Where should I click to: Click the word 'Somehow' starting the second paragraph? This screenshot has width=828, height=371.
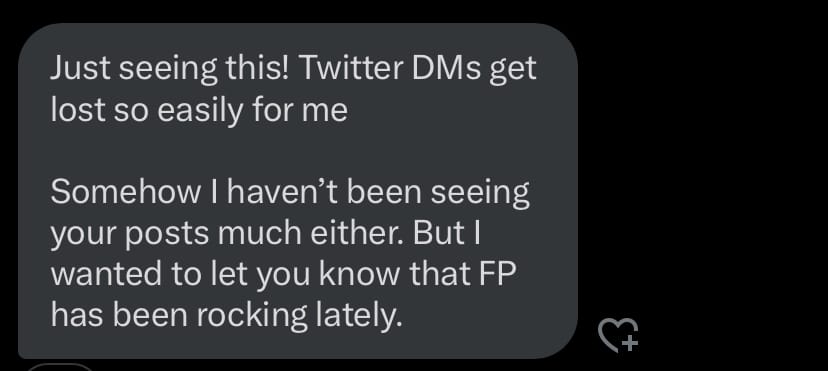pos(126,192)
